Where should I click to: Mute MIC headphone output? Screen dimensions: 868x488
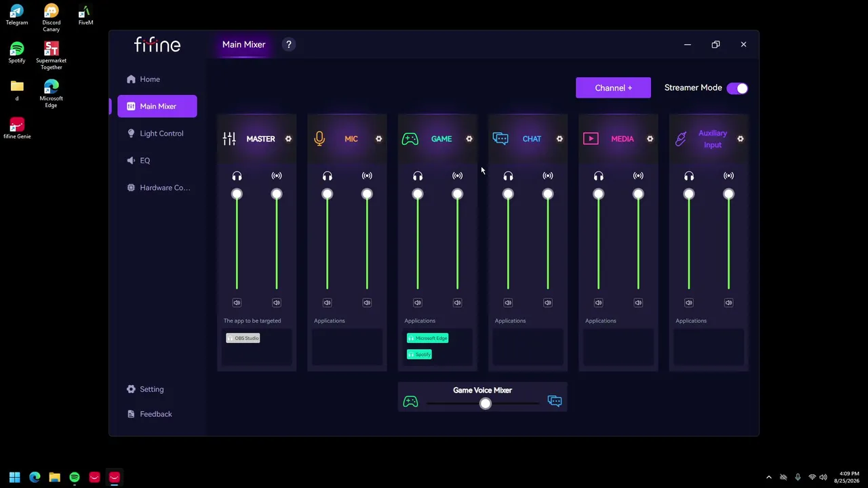(x=328, y=303)
